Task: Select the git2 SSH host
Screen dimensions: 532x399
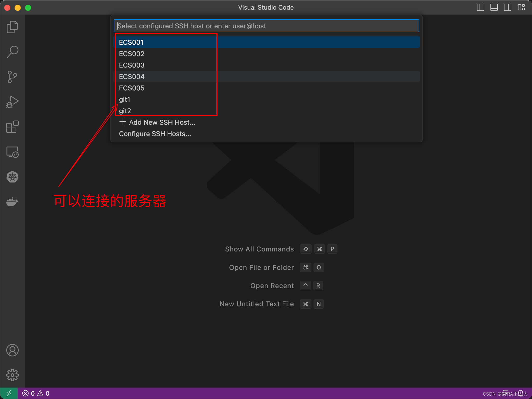Action: pos(267,111)
